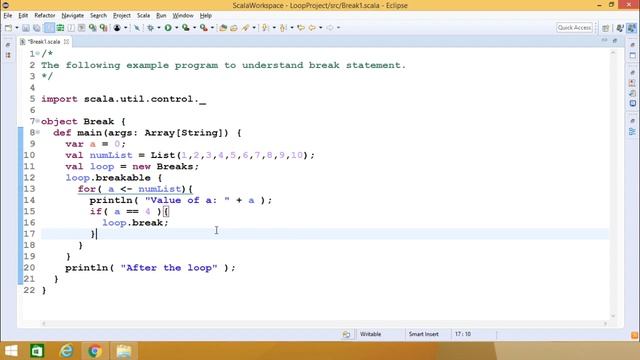Screen dimensions: 640x360
Task: Click the Open Perspective icon
Action: [606, 28]
